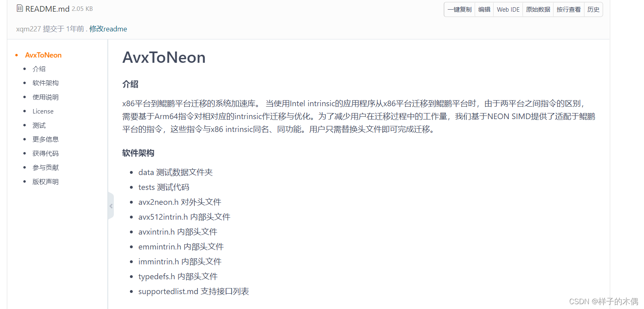This screenshot has height=309, width=644.
Task: Launch the Web IDE button
Action: pos(508,10)
